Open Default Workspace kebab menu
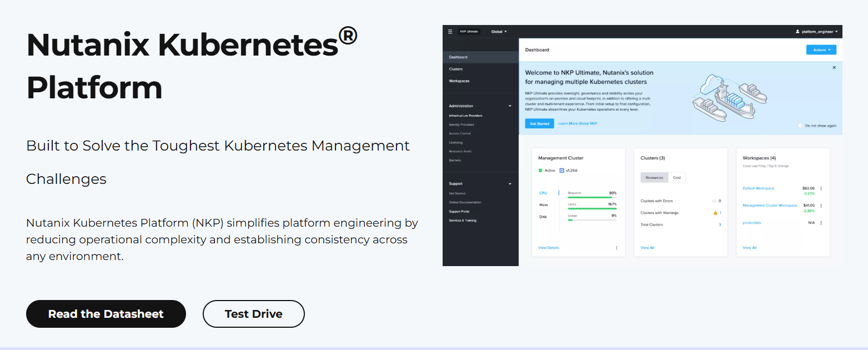 821,188
